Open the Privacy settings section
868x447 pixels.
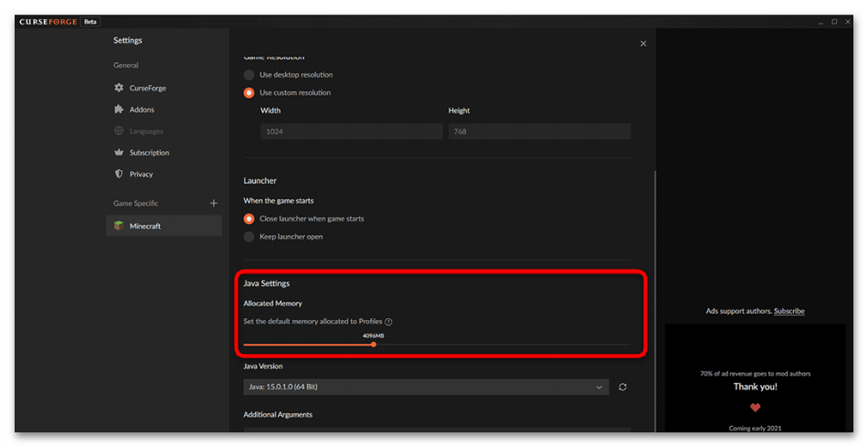pos(164,175)
